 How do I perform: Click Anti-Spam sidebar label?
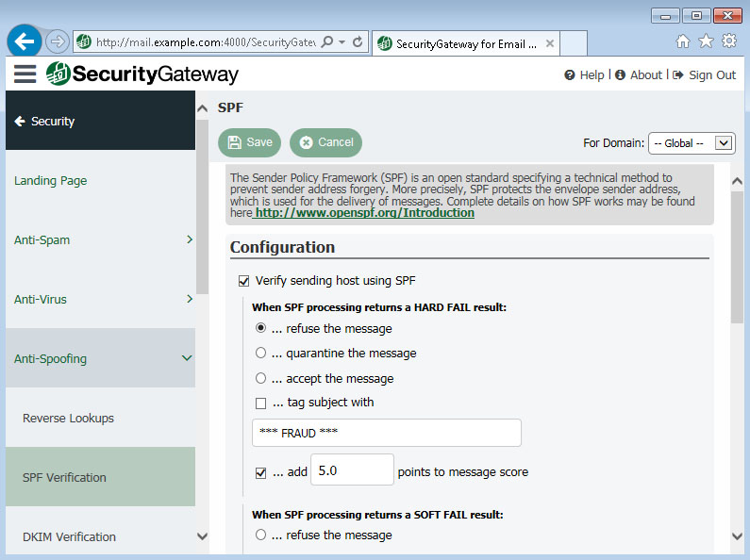[42, 239]
